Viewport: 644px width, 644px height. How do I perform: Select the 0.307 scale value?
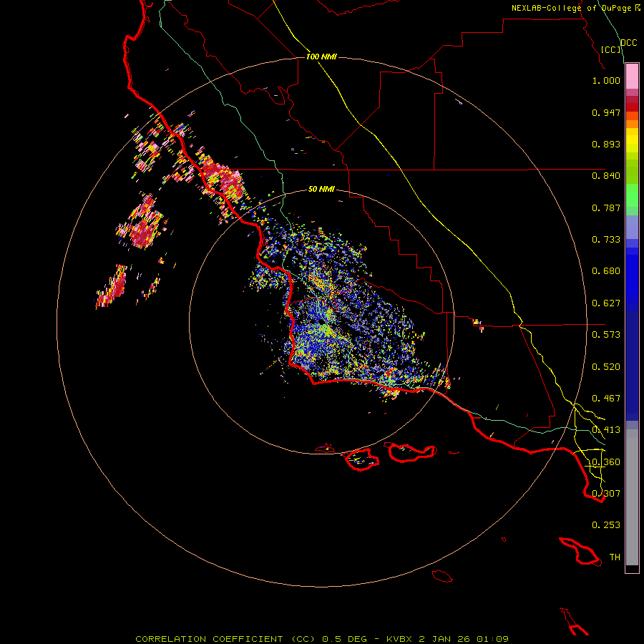(x=606, y=493)
